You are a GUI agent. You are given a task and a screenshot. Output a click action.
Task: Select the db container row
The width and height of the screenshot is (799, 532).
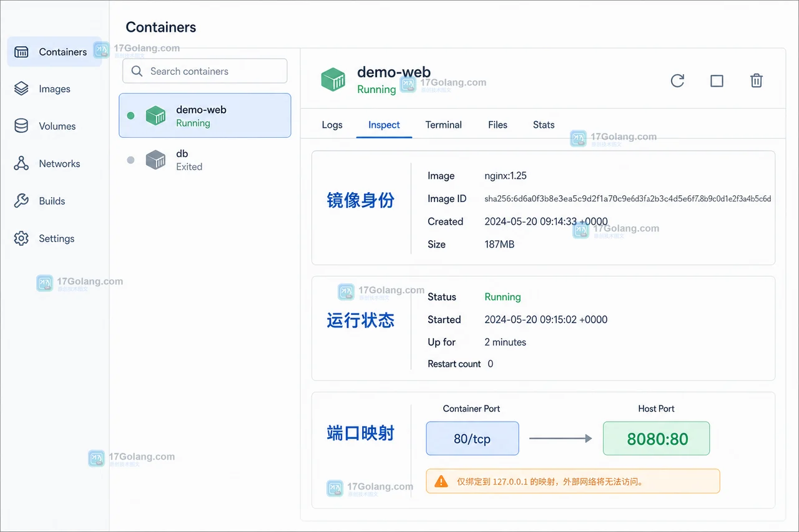coord(205,160)
